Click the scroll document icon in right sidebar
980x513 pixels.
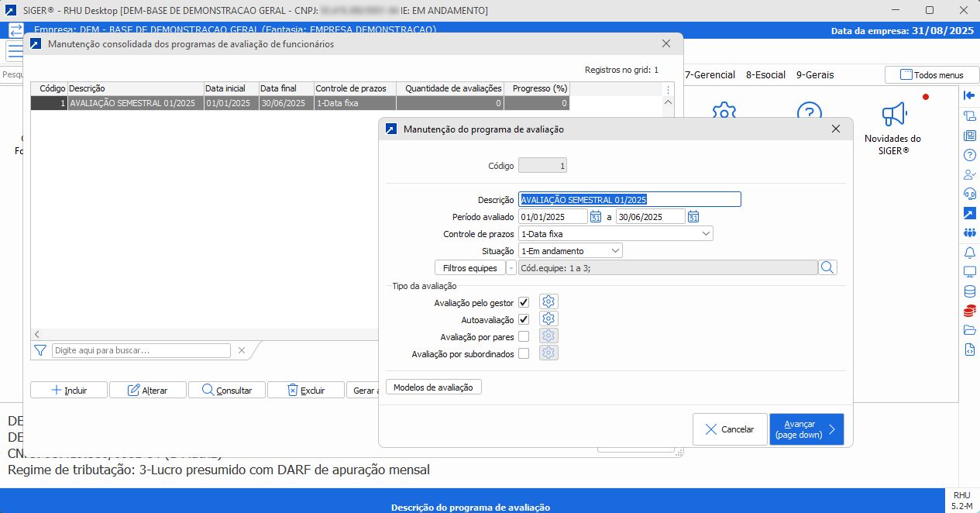pos(969,116)
